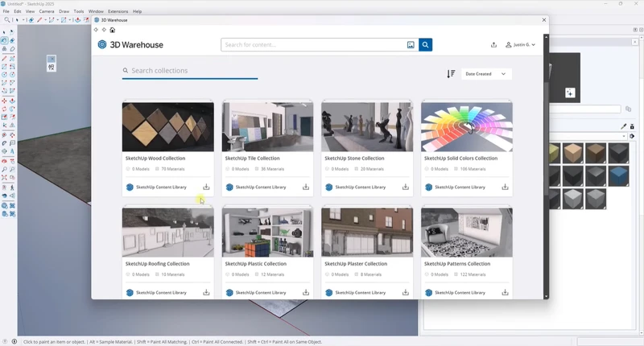Open the Camera menu
The image size is (644, 346).
(47, 11)
